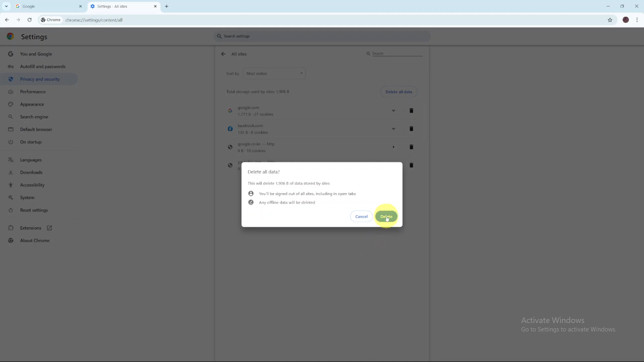Image resolution: width=644 pixels, height=362 pixels.
Task: Click the Downloads arrow icon
Action: pyautogui.click(x=11, y=173)
